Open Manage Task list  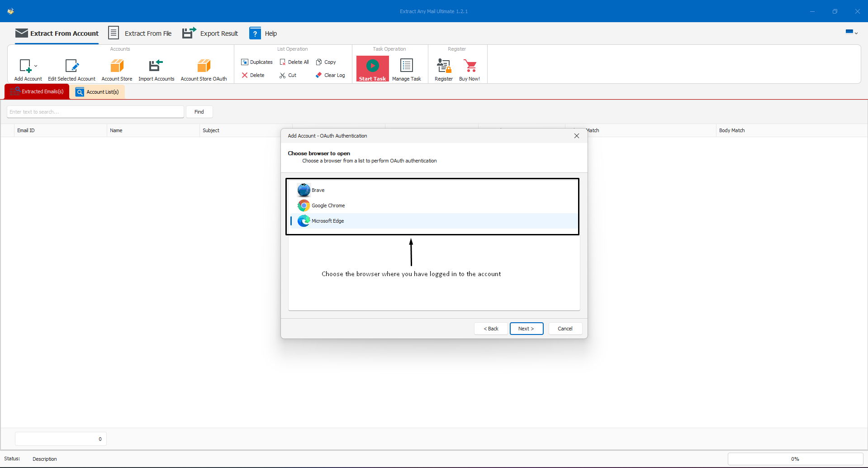[x=406, y=66]
